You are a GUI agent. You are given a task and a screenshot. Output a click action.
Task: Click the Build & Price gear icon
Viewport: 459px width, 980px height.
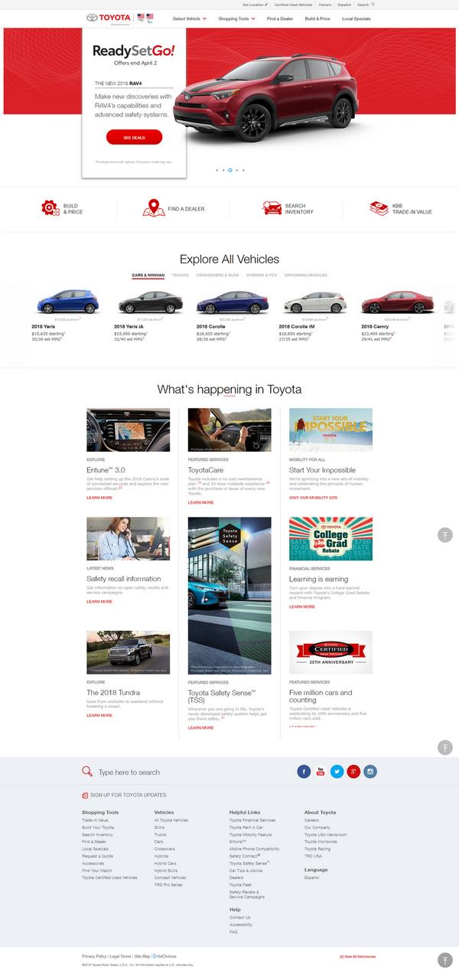click(x=50, y=208)
